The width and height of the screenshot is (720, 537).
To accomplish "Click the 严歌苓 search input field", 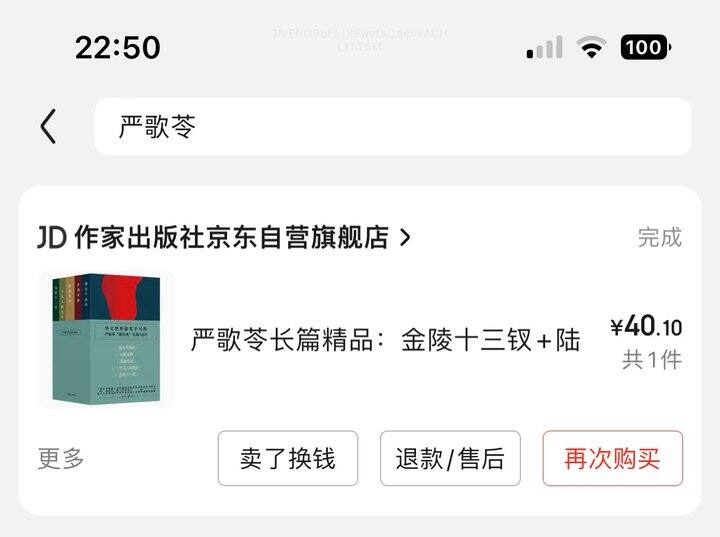I will point(392,126).
